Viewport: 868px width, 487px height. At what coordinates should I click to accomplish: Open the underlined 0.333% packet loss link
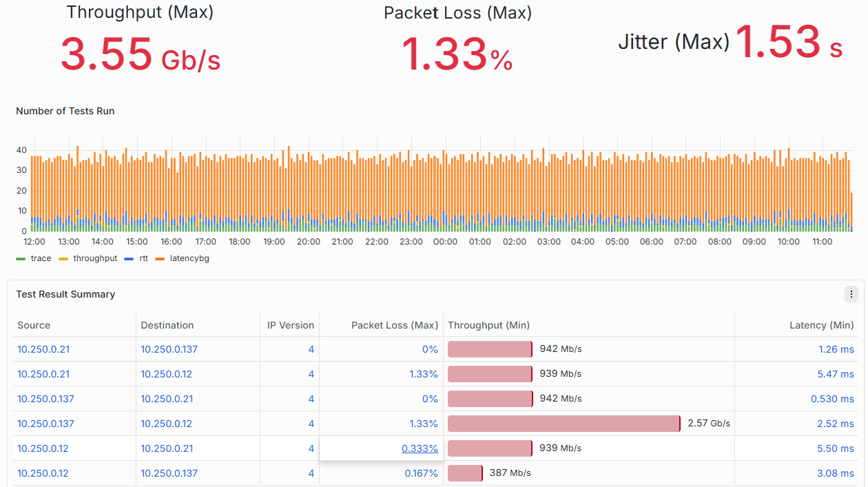click(420, 448)
